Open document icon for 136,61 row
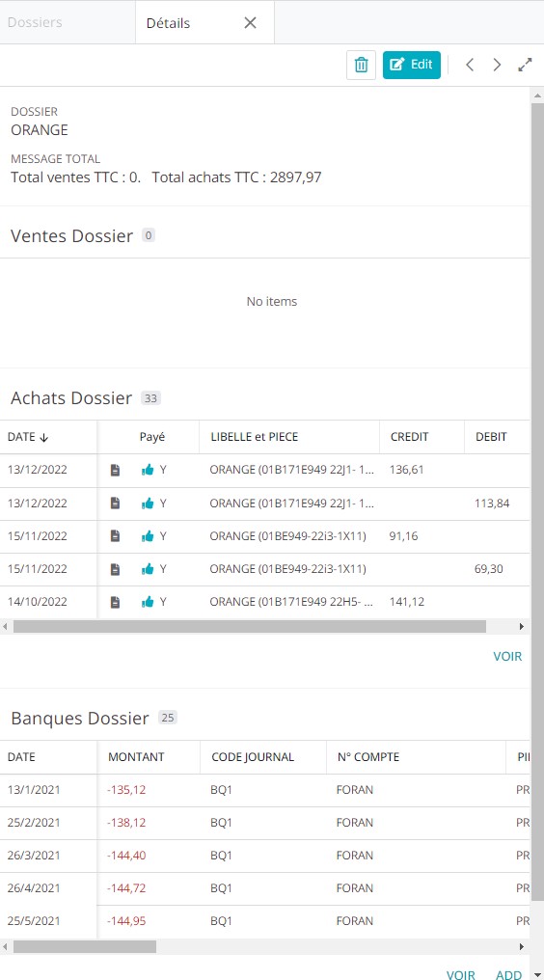Screen dimensions: 544x980 pyautogui.click(x=115, y=470)
